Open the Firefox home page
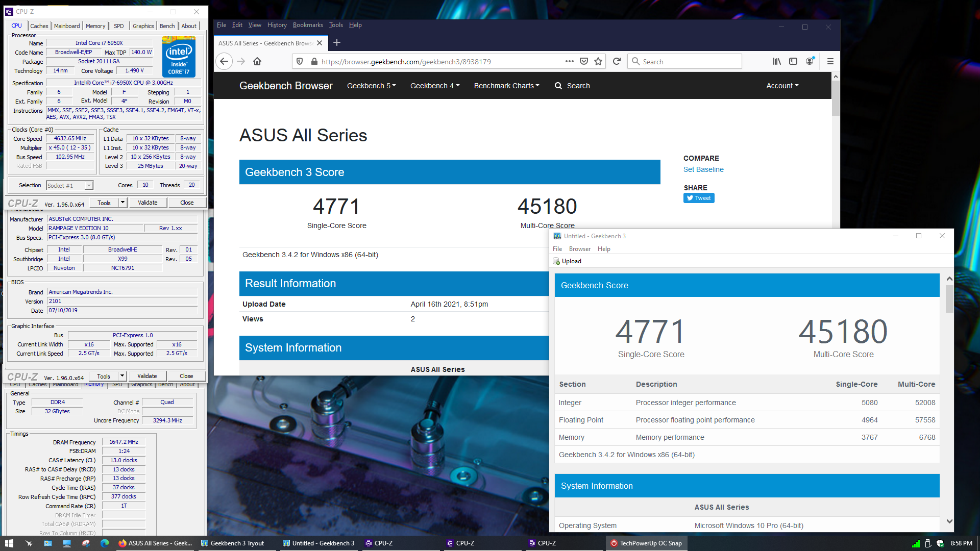 257,61
